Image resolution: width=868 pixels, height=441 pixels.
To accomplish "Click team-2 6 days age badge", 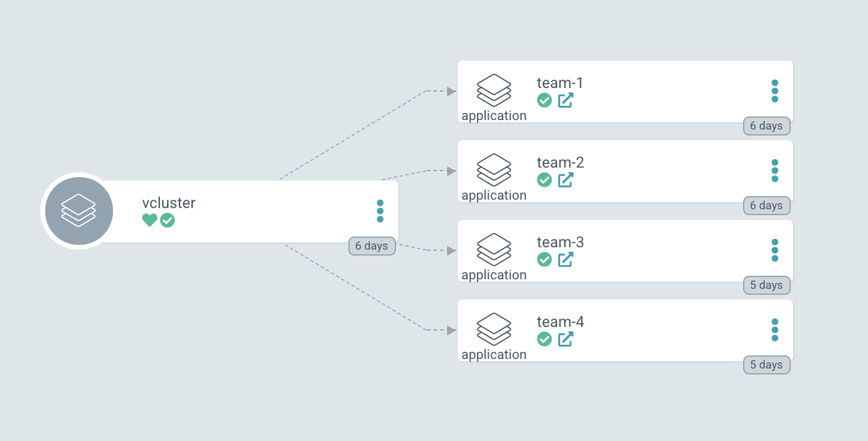I will coord(767,206).
